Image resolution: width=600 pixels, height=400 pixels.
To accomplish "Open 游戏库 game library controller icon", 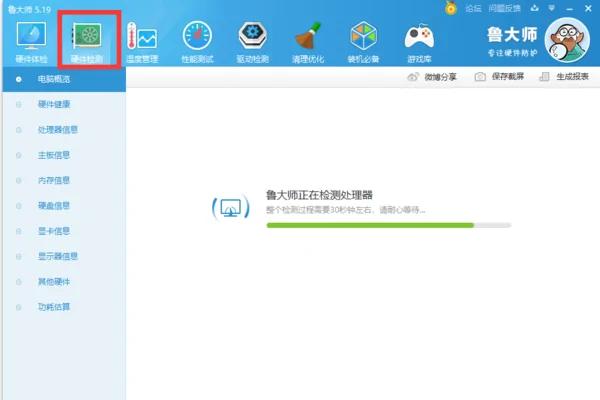I will (x=419, y=41).
